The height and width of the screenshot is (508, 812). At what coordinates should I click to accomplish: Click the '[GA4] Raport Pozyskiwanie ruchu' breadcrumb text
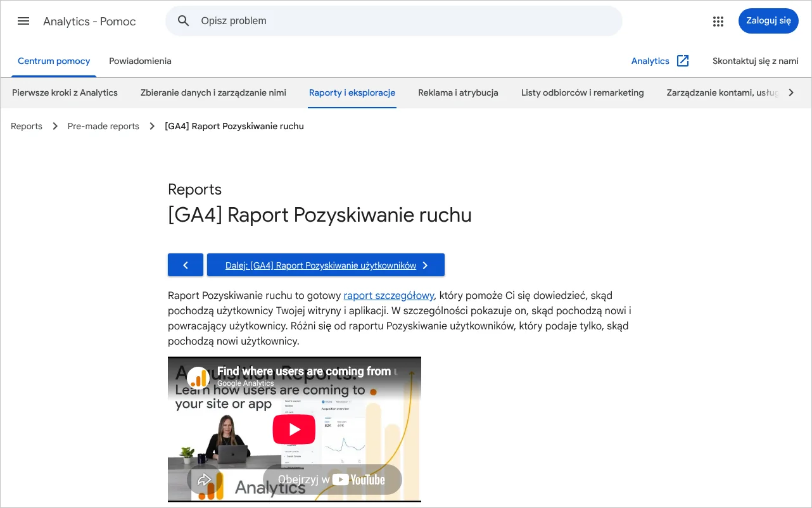point(234,126)
